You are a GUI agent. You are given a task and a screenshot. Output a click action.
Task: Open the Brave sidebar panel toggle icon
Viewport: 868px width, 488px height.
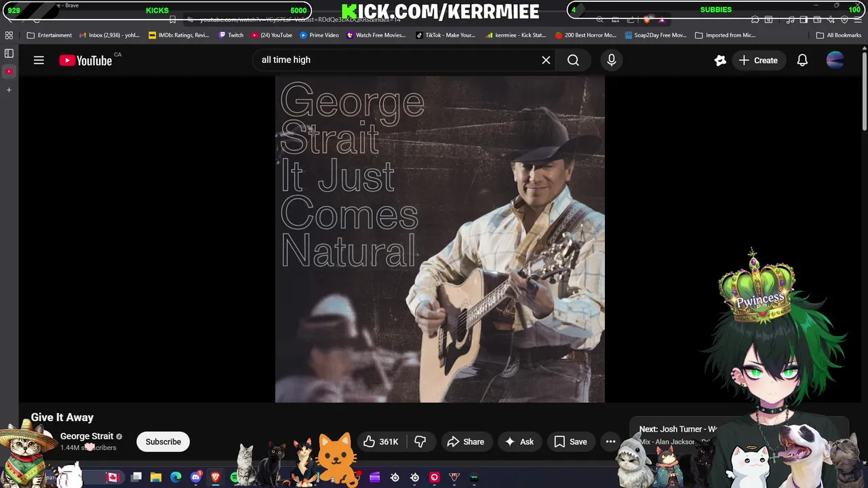[x=9, y=53]
